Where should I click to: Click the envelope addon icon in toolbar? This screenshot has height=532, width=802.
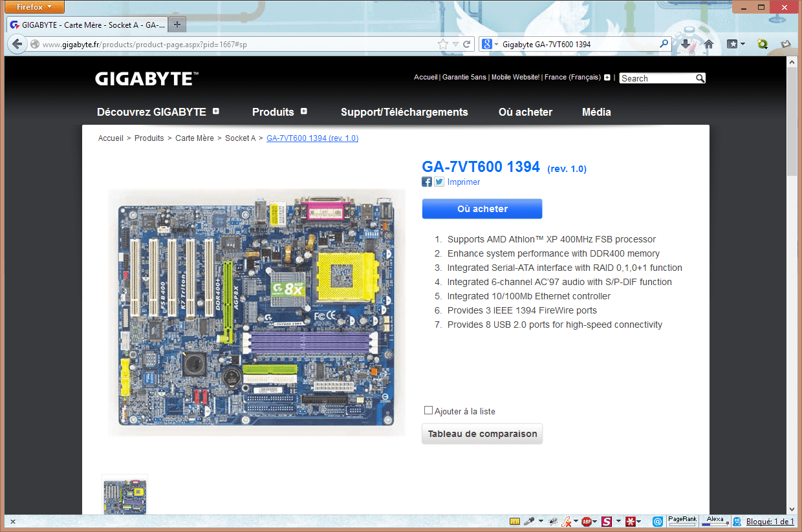[786, 44]
